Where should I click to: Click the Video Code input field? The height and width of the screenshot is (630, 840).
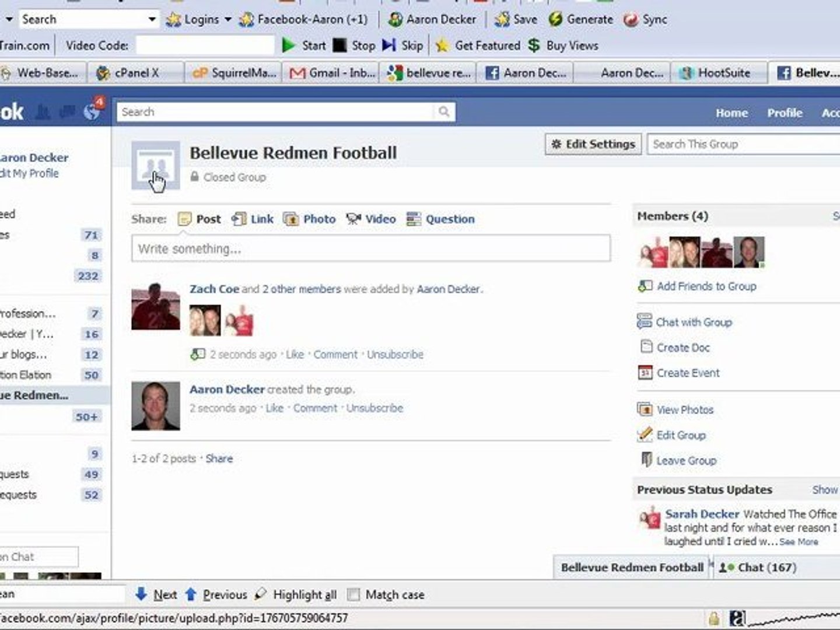(x=205, y=45)
